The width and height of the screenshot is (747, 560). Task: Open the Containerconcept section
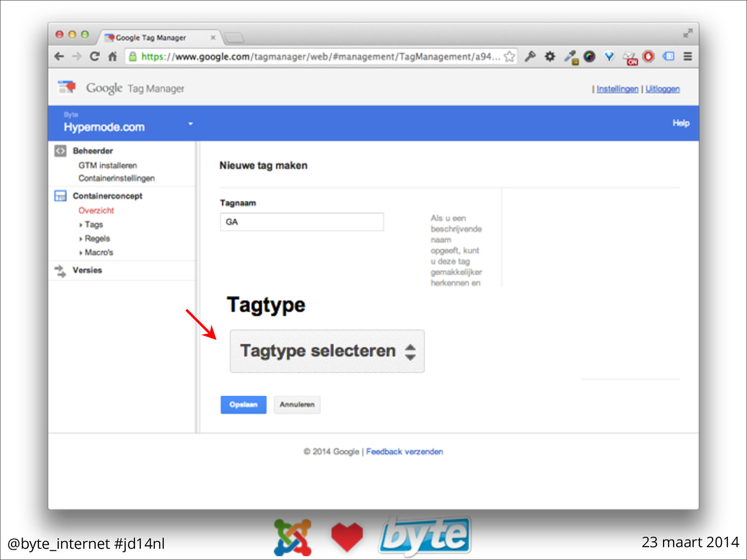coord(107,196)
